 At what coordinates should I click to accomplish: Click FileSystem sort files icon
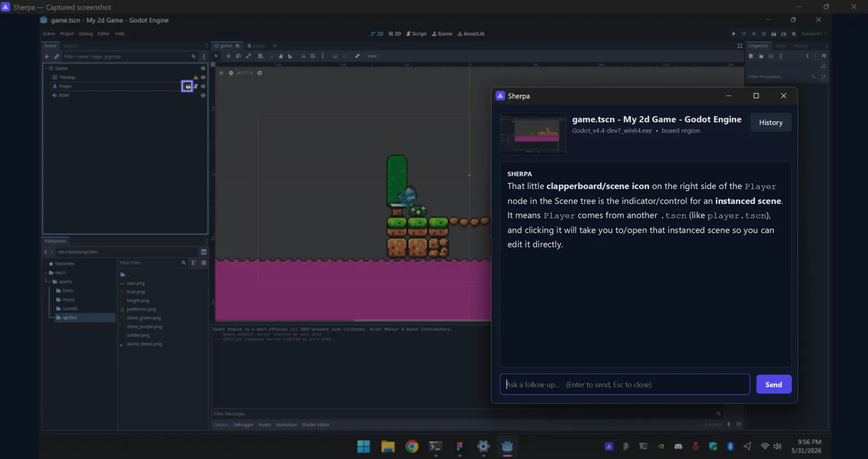(x=194, y=263)
